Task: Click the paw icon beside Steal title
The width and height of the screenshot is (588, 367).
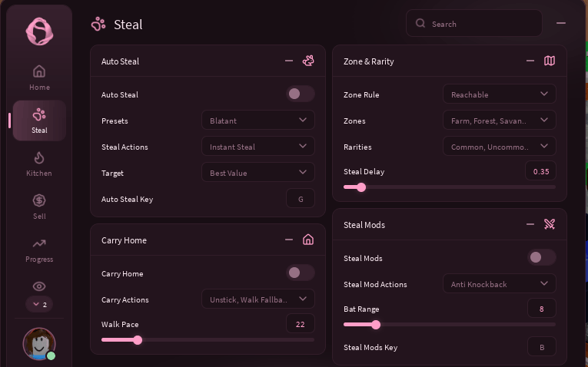Action: coord(98,25)
